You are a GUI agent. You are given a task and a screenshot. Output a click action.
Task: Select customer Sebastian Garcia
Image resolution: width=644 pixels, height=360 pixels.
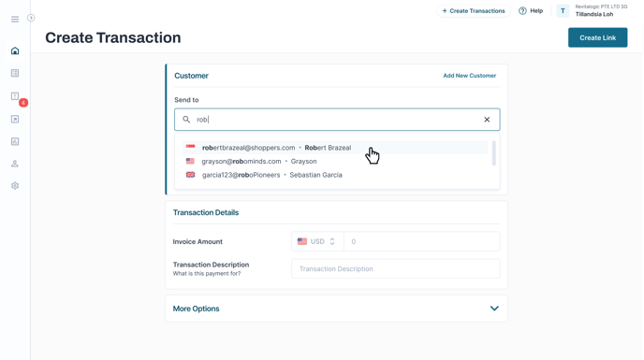(335, 175)
